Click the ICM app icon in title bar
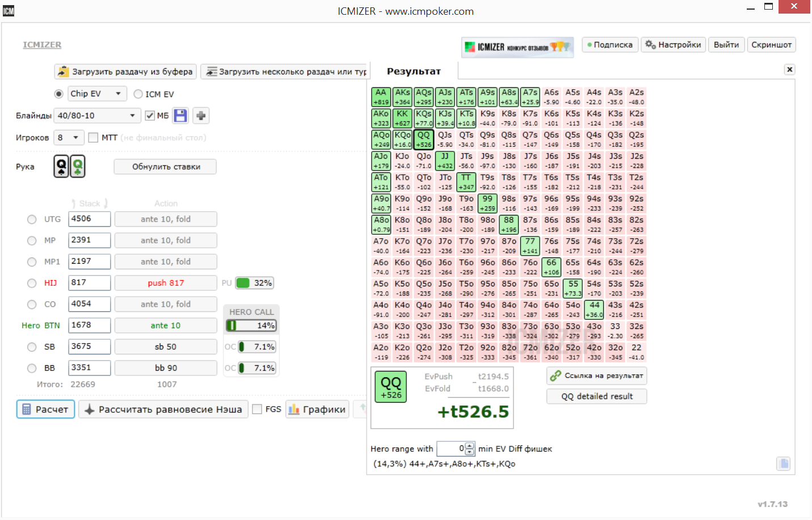Viewport: 812px width, 520px height. (x=9, y=11)
